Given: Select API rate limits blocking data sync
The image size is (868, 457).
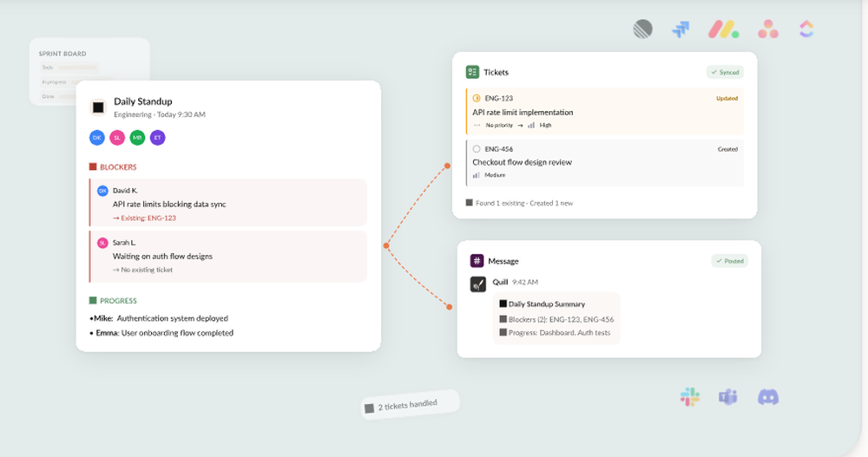Looking at the screenshot, I should (169, 204).
